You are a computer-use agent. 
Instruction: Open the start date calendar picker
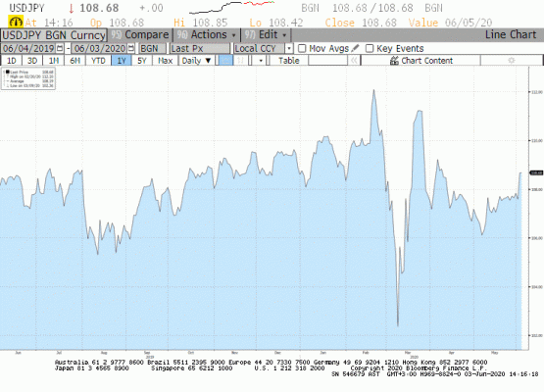60,48
